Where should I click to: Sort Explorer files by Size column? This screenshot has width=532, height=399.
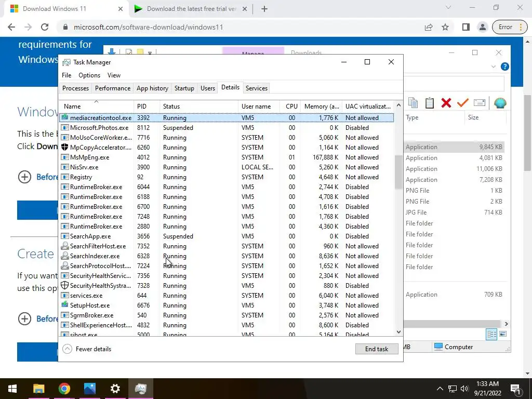pos(485,117)
